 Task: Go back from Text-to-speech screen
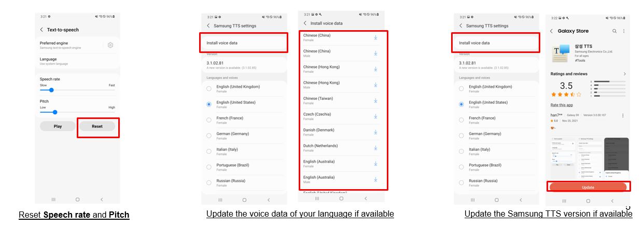(x=41, y=30)
